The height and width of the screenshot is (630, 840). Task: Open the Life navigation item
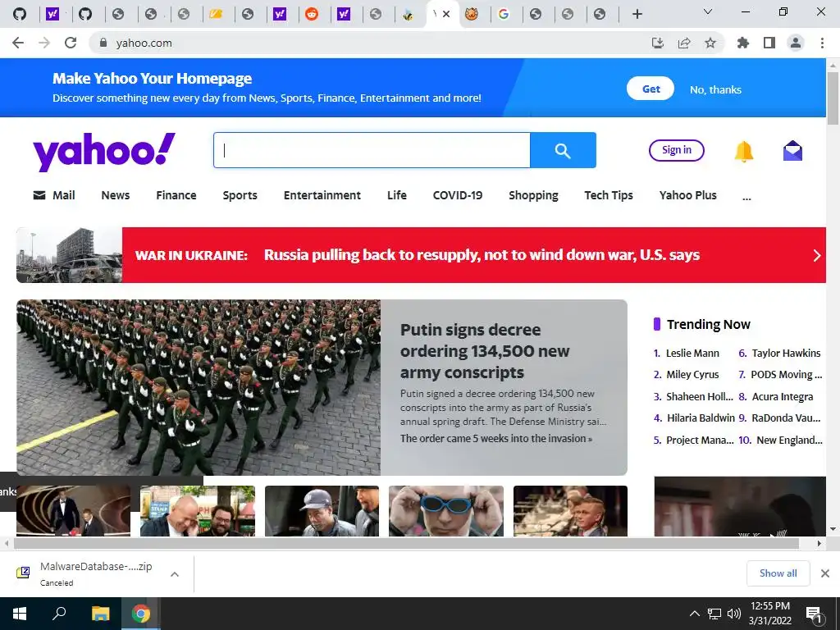(x=397, y=195)
